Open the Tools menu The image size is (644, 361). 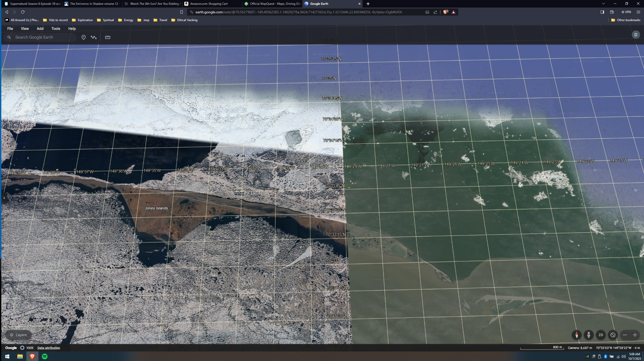[56, 29]
